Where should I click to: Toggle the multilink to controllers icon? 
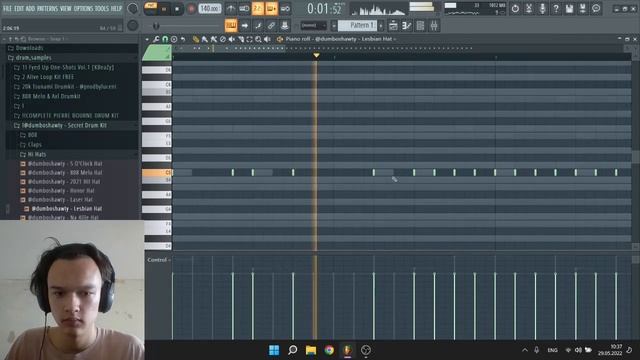(271, 25)
